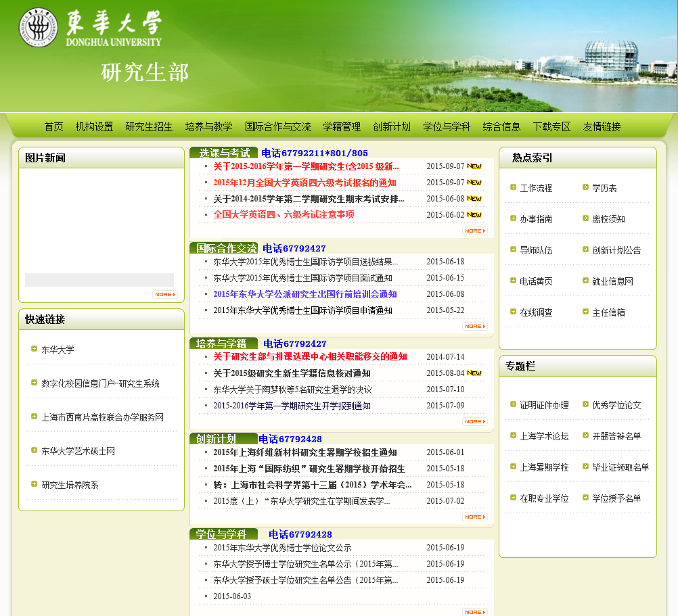Open the 国际合作与交流 navigation menu
Screen dimensions: 678x616
tap(277, 126)
